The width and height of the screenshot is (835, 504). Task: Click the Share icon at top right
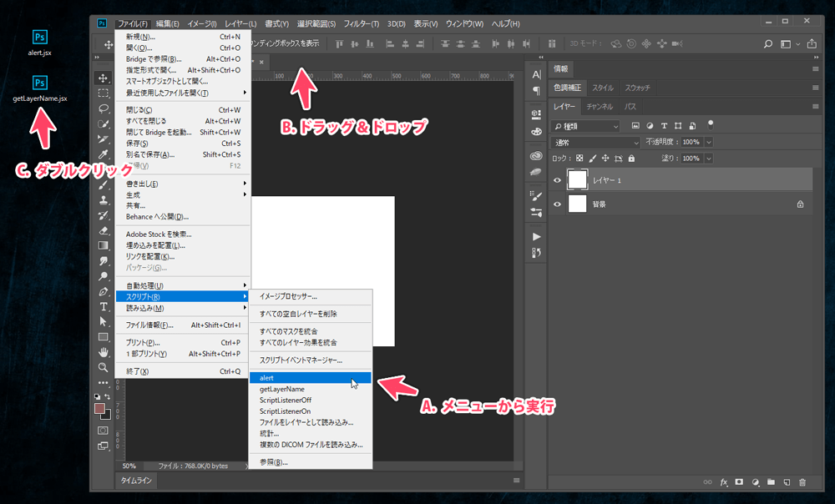point(812,43)
